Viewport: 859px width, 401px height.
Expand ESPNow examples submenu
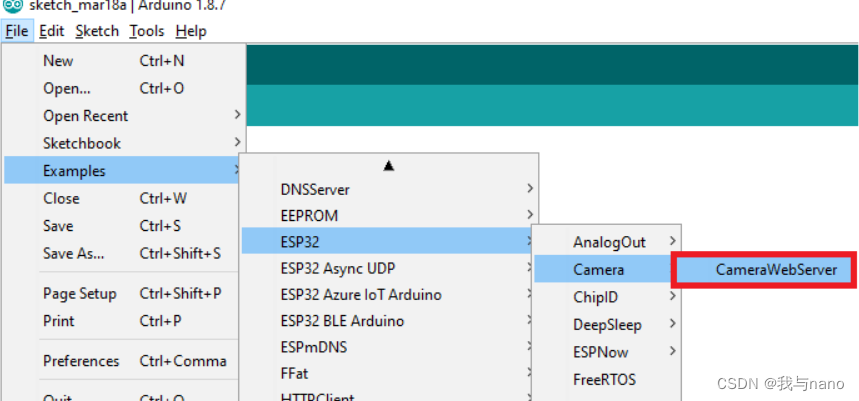[607, 352]
